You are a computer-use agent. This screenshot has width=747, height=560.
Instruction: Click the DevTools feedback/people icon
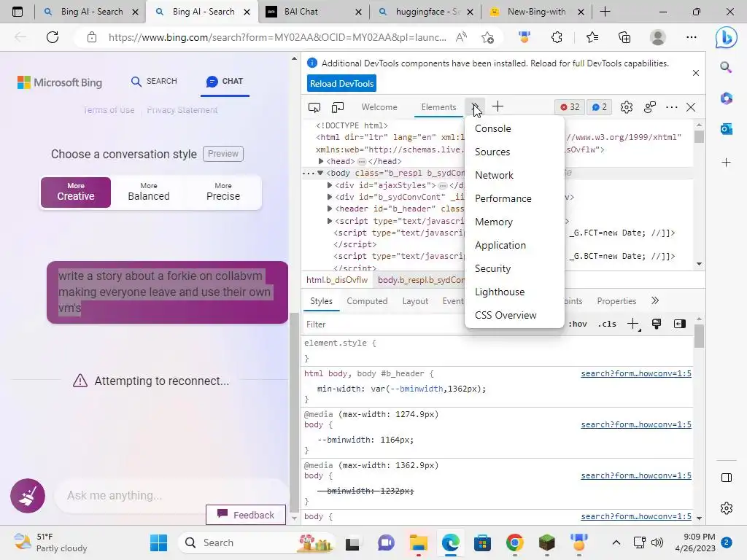click(x=650, y=107)
